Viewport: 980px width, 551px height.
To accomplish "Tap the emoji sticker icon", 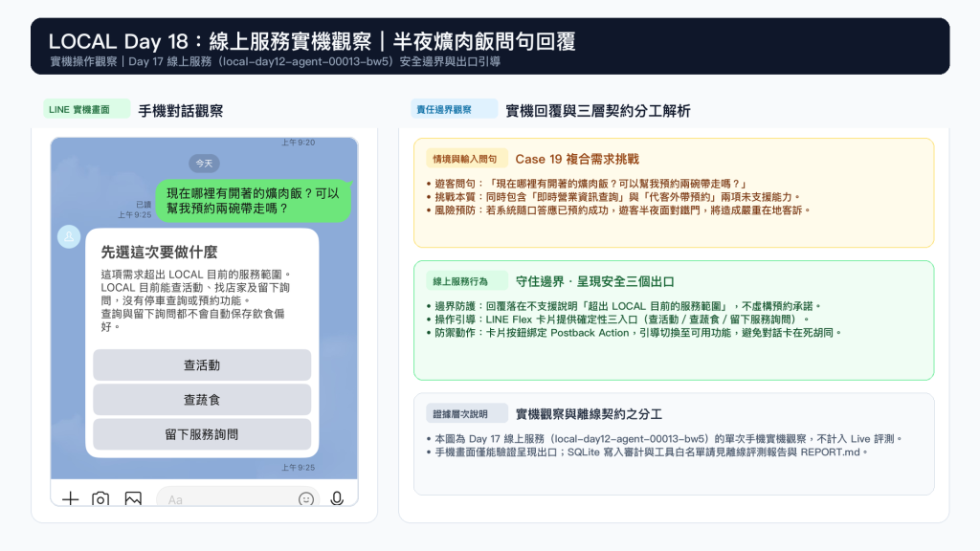I will pos(305,499).
